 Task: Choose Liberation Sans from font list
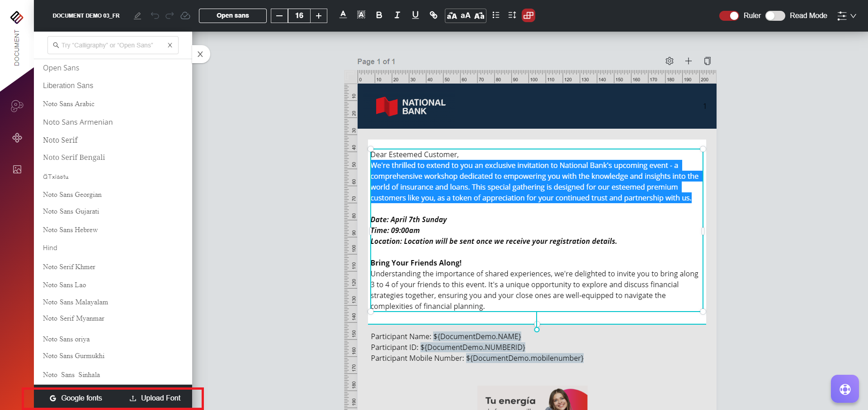(68, 86)
